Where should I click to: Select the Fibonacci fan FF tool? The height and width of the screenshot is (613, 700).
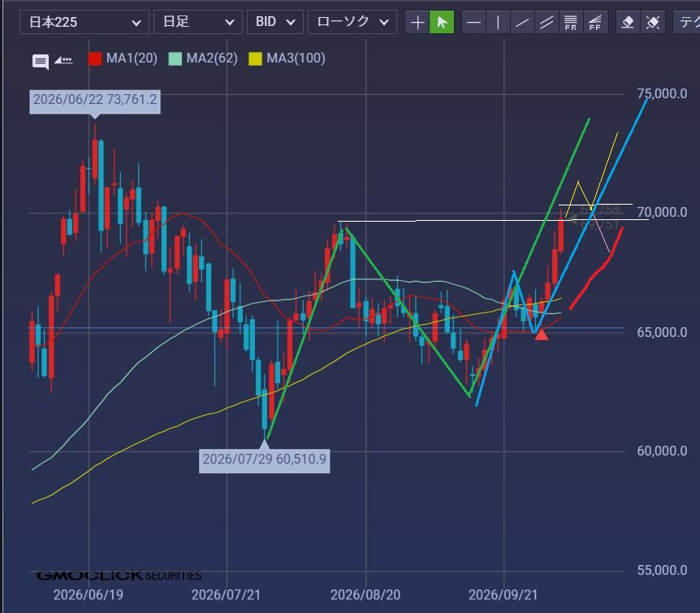pyautogui.click(x=594, y=22)
